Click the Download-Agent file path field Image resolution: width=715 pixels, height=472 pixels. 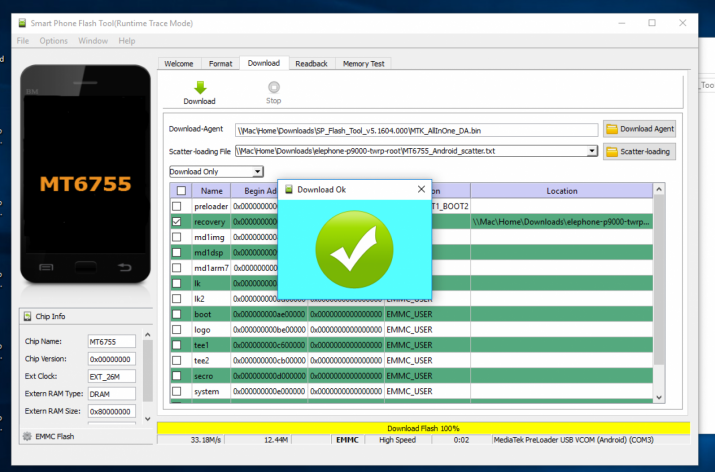415,130
